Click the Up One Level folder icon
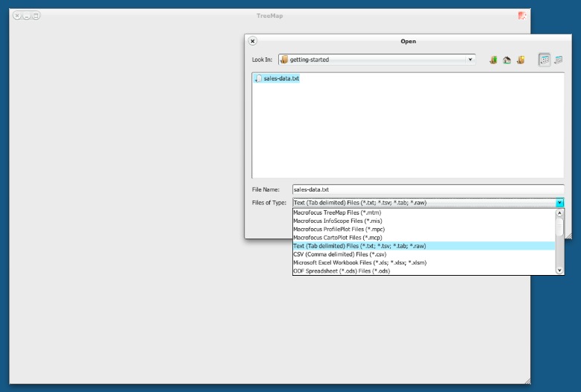Viewport: 581px width, 392px height. coord(493,60)
